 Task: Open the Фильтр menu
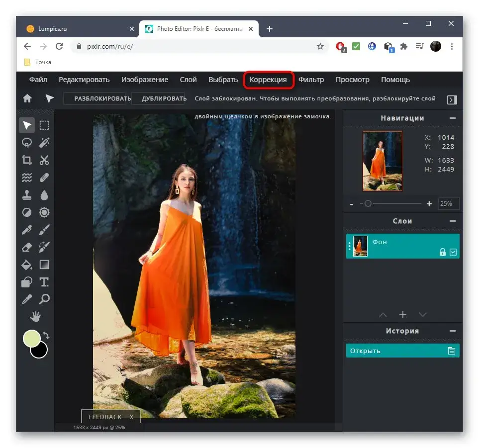pos(311,80)
